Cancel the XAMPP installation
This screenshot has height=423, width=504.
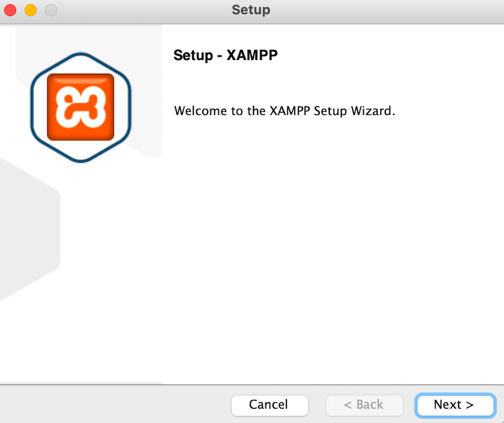click(x=270, y=405)
